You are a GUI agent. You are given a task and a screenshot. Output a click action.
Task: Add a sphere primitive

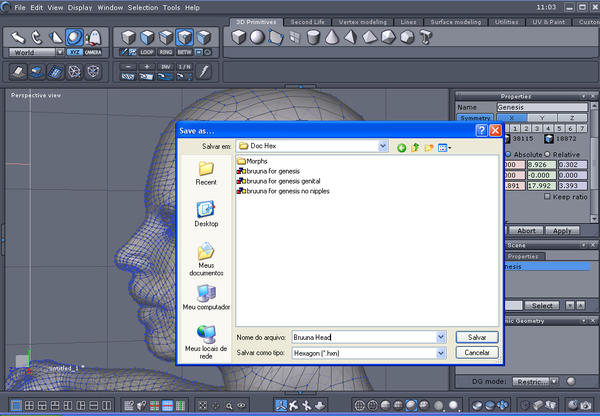pos(257,38)
